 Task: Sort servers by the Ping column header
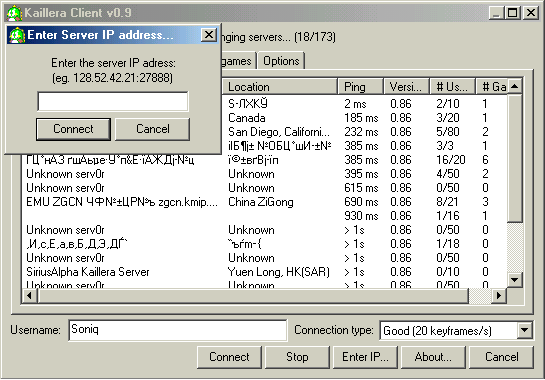coord(361,87)
